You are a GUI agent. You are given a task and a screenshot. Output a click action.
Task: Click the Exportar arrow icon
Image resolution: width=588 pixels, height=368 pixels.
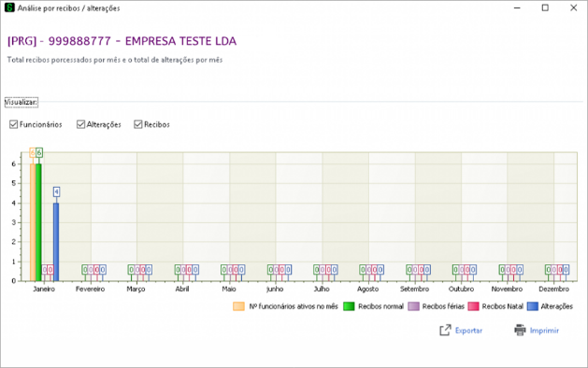445,330
